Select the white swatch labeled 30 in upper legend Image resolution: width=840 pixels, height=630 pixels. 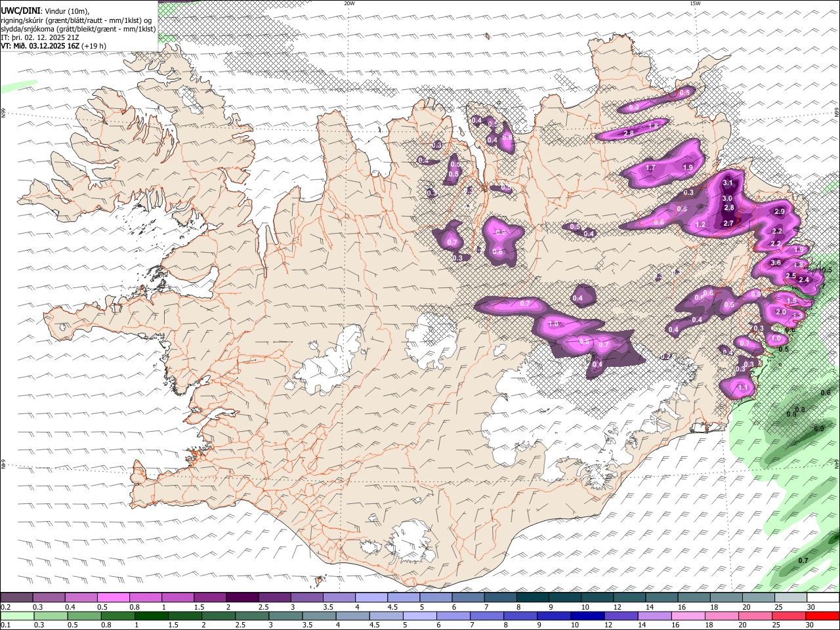coord(823,598)
